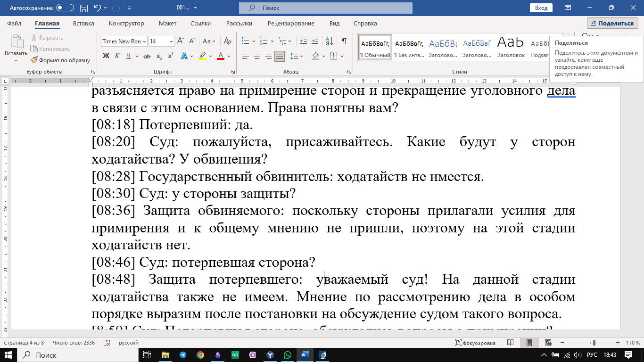Click the Поиск search box in title bar
The width and height of the screenshot is (644, 362).
325,8
